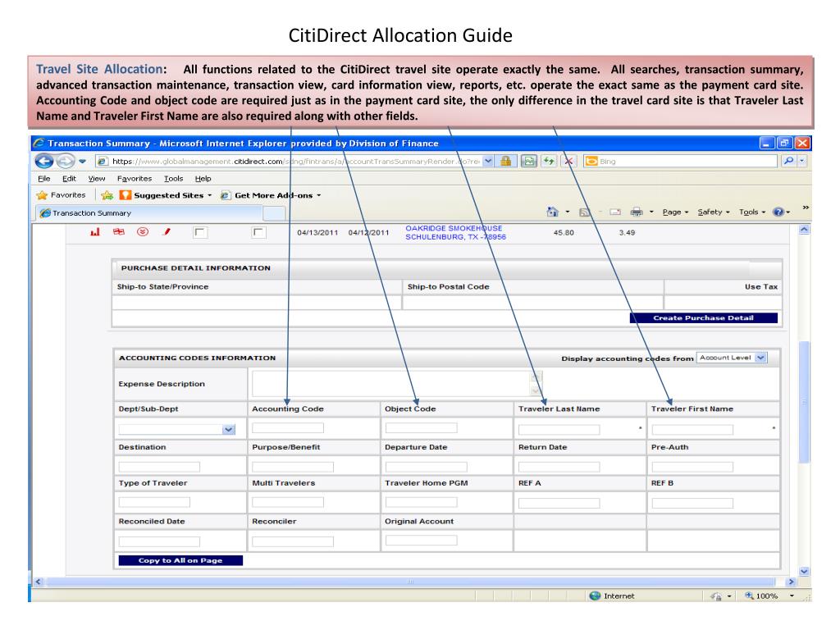Viewport: 840px width, 630px height.
Task: Click the Internet security zone globe icon
Action: tap(595, 596)
